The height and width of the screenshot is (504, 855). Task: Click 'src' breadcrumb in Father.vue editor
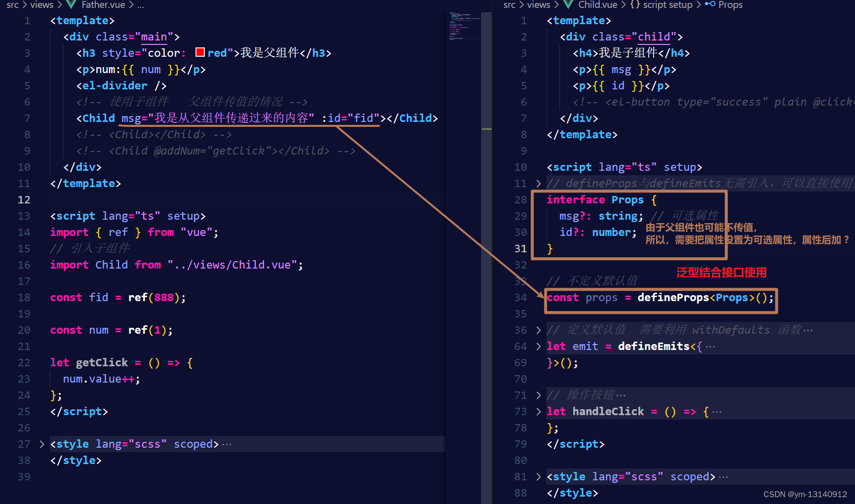[x=12, y=4]
